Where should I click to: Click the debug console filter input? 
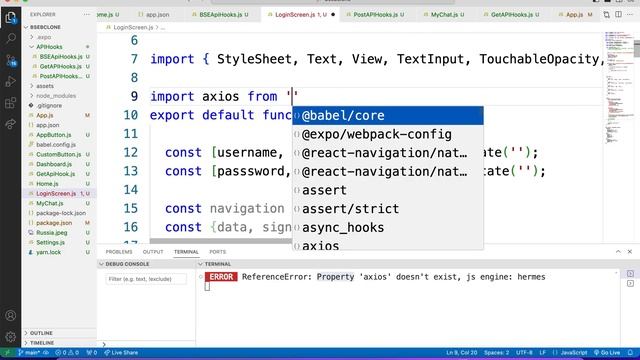[146, 279]
